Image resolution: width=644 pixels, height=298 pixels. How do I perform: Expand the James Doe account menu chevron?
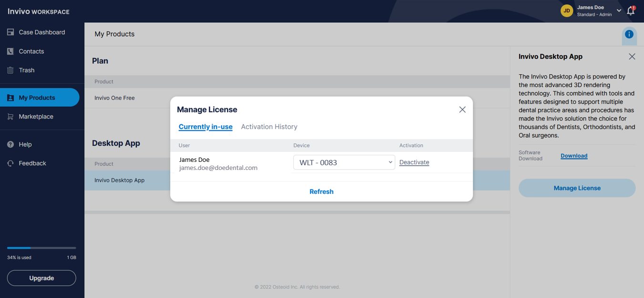point(619,10)
